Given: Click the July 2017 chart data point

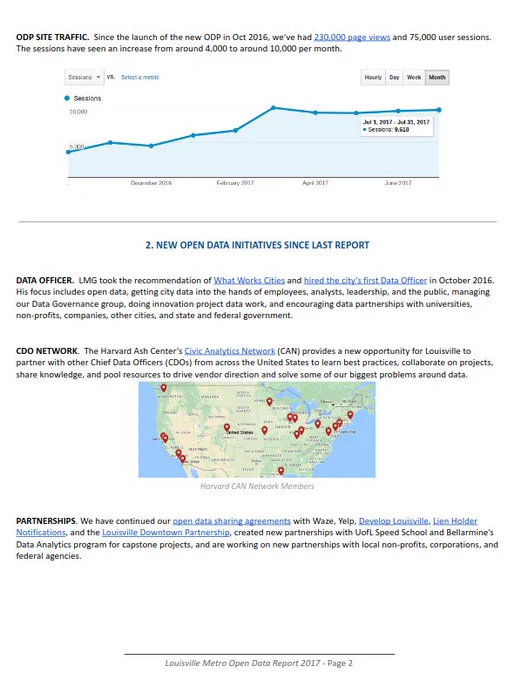Looking at the screenshot, I should [x=439, y=110].
